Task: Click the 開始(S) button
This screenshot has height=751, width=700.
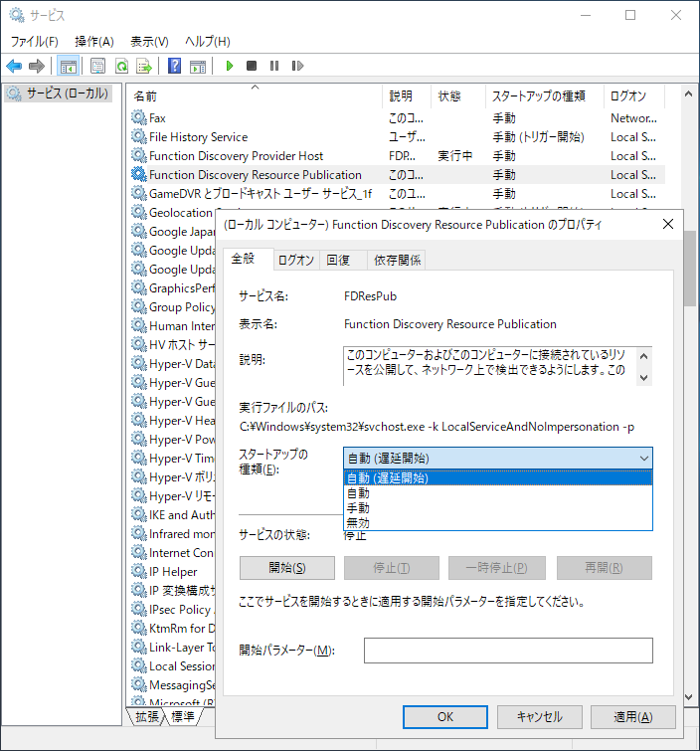Action: tap(287, 568)
